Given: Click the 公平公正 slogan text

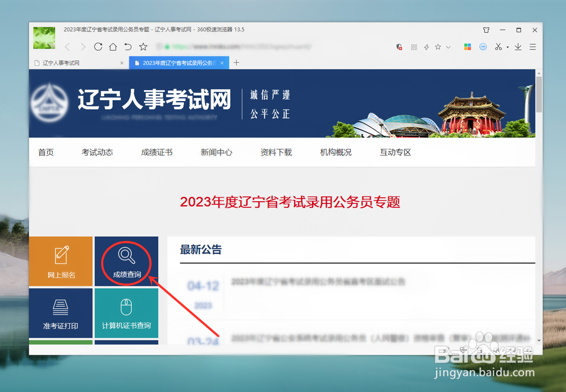Looking at the screenshot, I should [270, 114].
